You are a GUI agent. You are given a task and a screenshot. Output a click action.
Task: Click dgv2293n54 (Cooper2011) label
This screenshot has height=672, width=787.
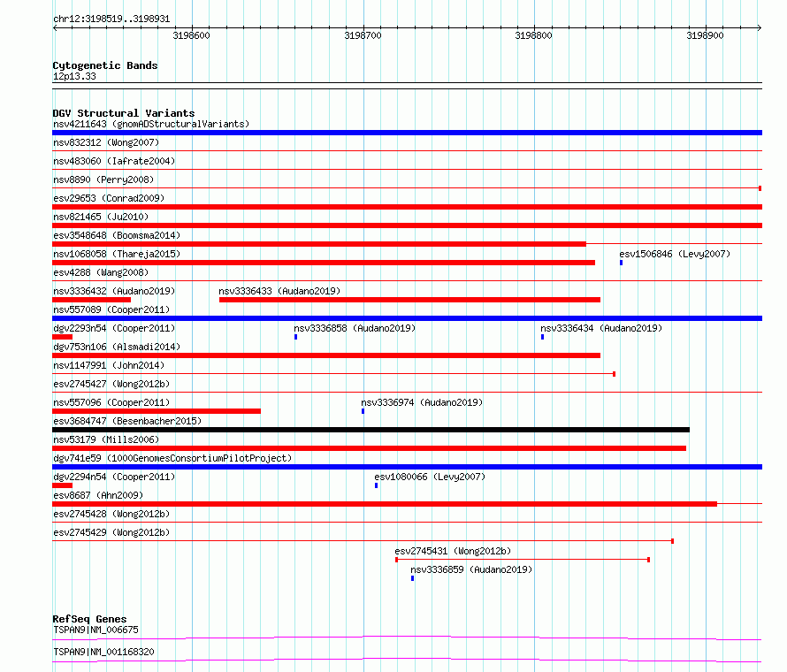point(114,328)
